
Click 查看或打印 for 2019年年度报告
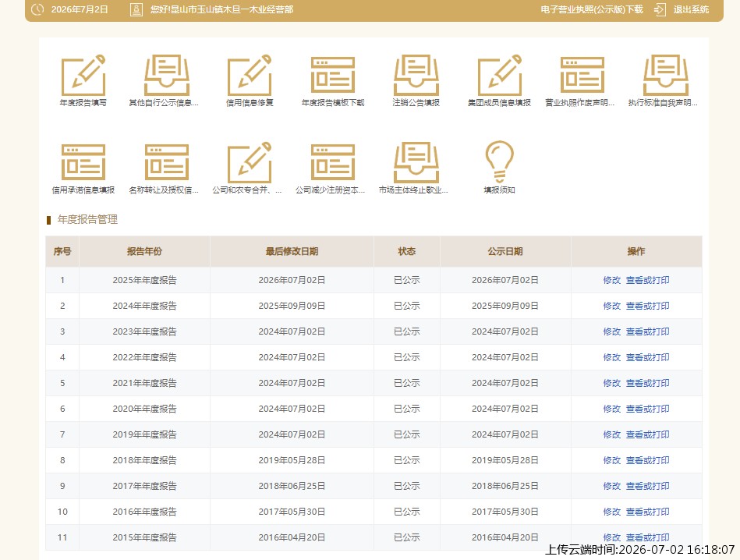point(647,434)
